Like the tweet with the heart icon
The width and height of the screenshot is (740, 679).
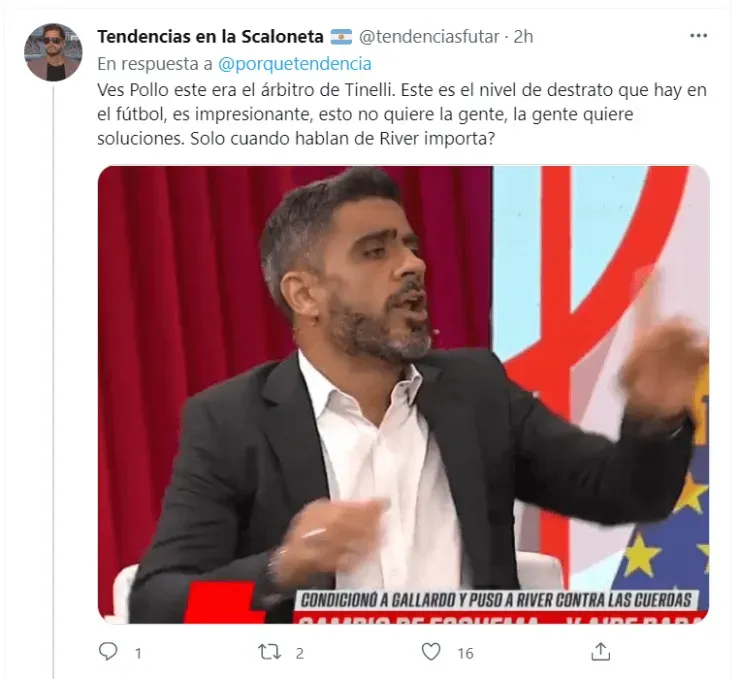[430, 652]
